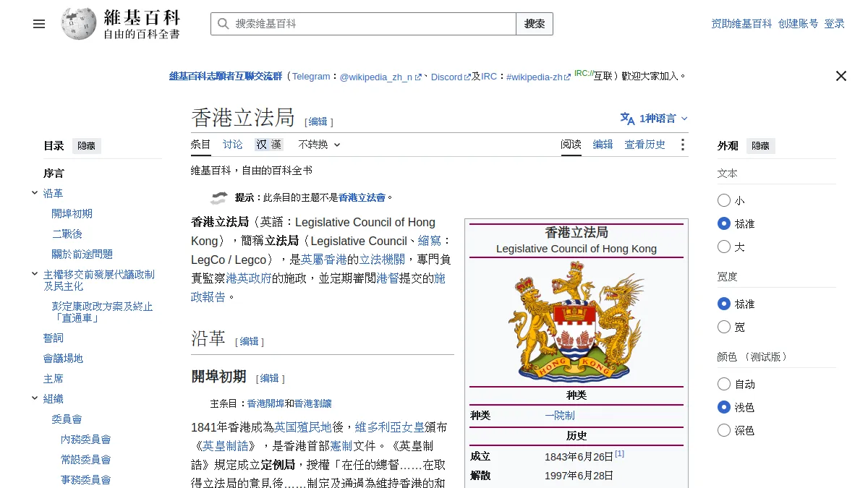This screenshot has height=488, width=868.
Task: Jump to 內務委員會 in contents
Action: tap(86, 440)
